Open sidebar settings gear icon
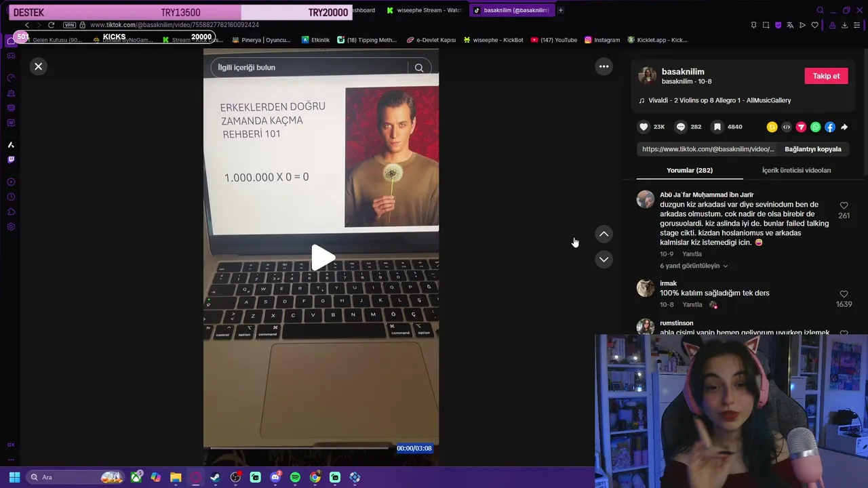This screenshot has height=488, width=868. coord(11,226)
